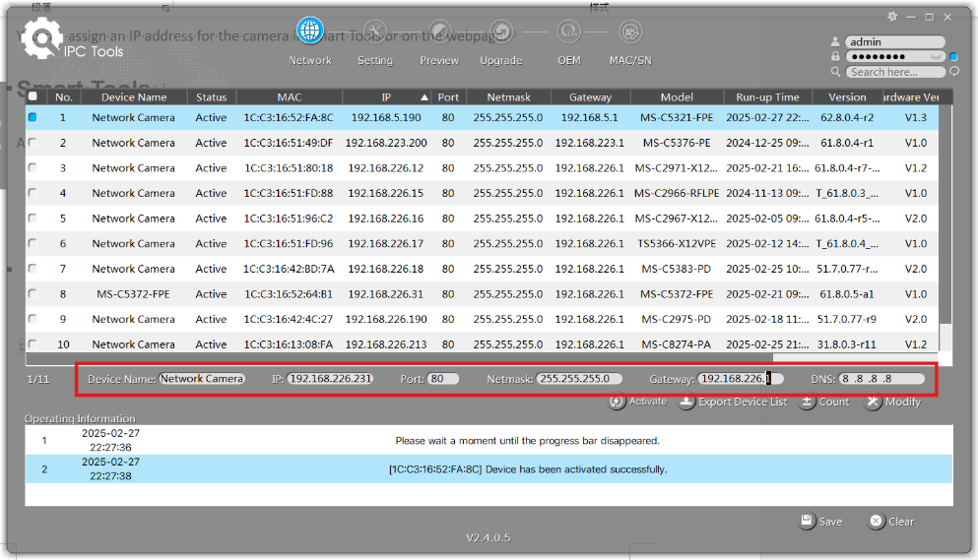Check the box for device 192.168.226.12

[x=33, y=167]
